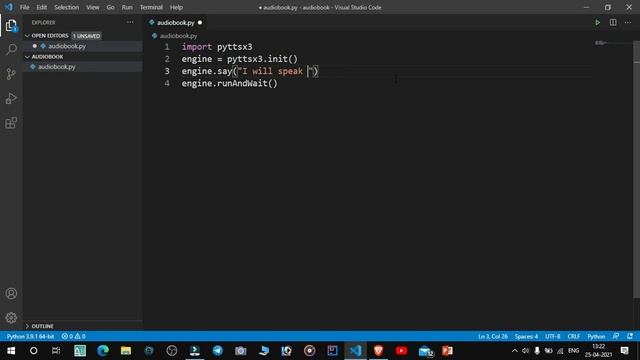640x360 pixels.
Task: Open the Search view in activity bar
Action: [11, 49]
